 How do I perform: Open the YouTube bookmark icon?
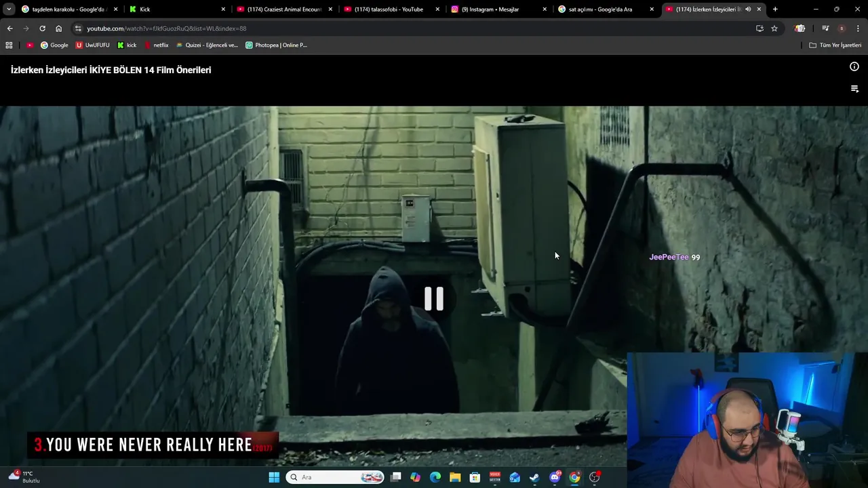click(x=30, y=45)
